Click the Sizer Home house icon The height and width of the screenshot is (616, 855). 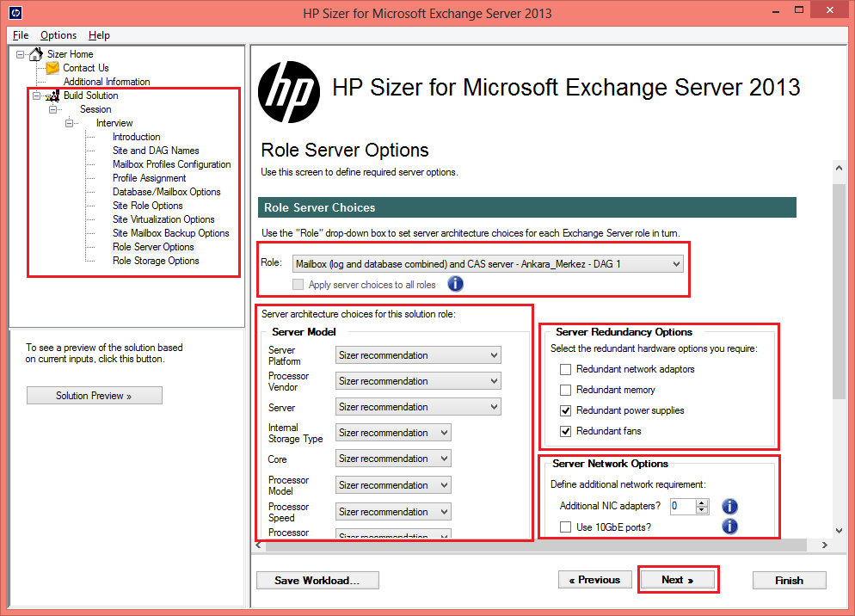(36, 54)
